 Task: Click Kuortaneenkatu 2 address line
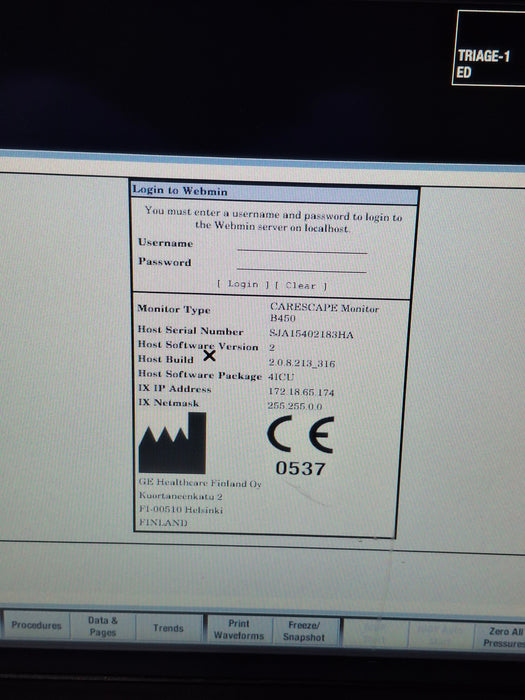point(180,496)
